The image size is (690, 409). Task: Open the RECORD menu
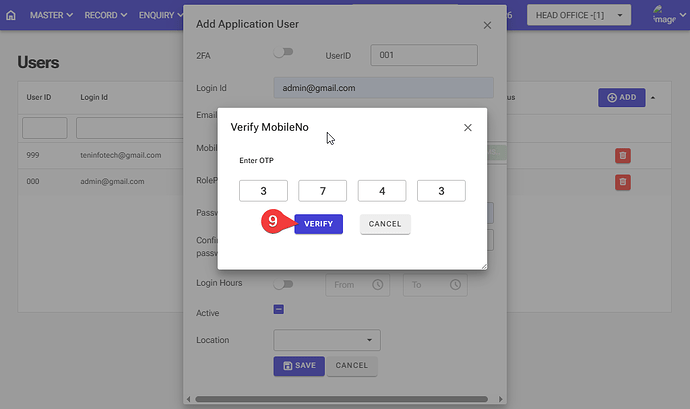(106, 16)
